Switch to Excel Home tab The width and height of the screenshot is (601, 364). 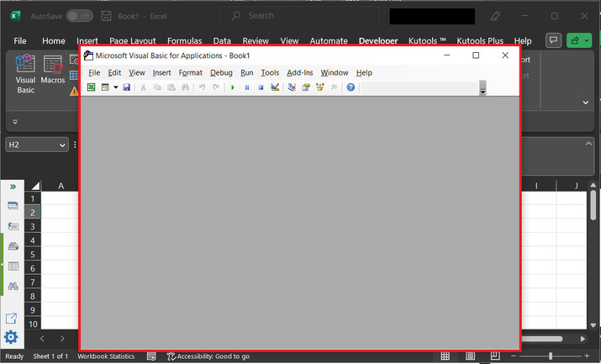point(54,41)
